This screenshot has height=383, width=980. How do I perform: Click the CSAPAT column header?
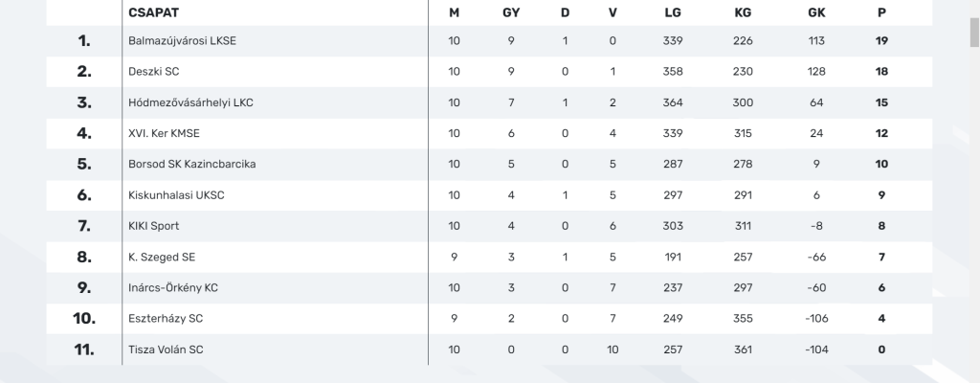[154, 12]
